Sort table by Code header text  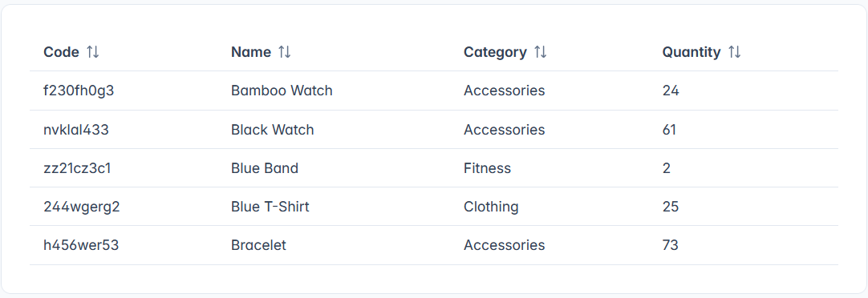[62, 52]
